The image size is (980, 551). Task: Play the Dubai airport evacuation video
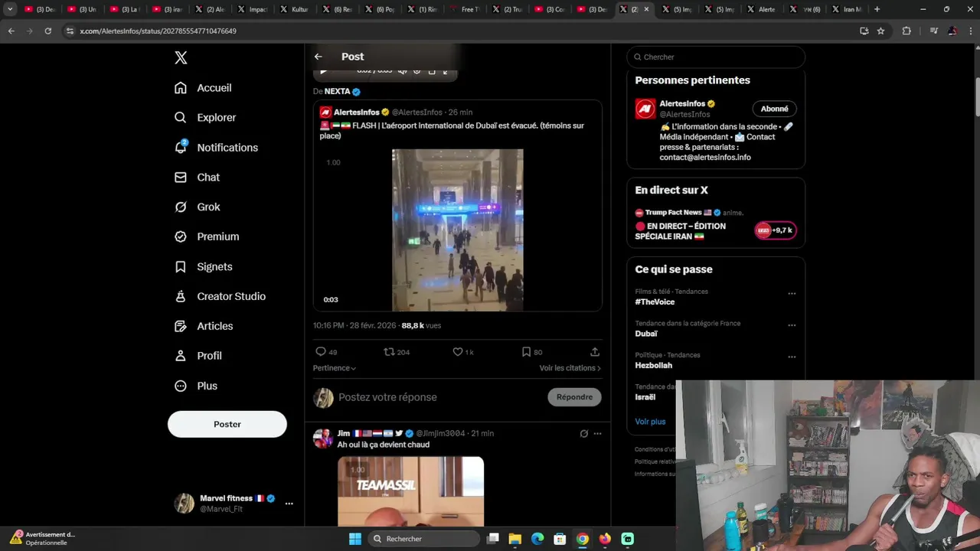458,230
